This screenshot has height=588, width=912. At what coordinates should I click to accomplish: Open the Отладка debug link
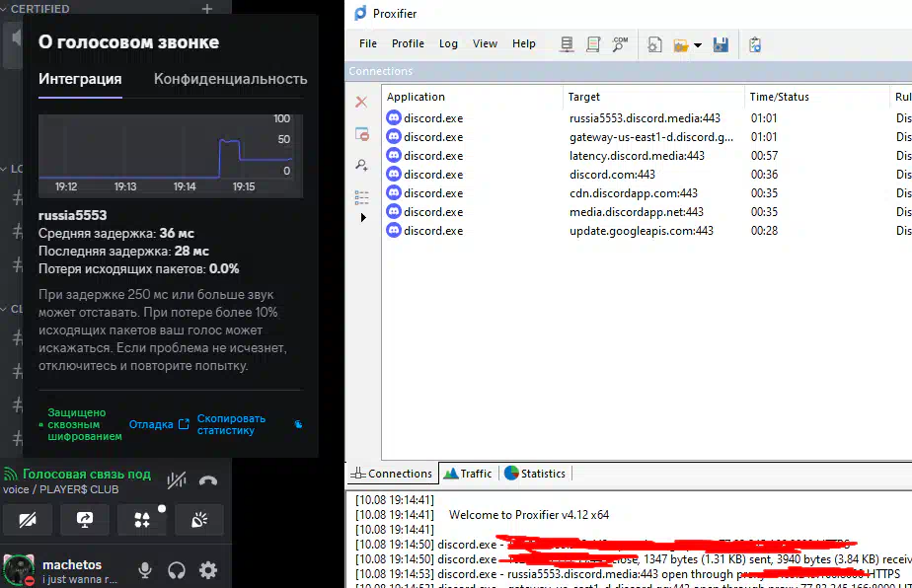tap(159, 424)
